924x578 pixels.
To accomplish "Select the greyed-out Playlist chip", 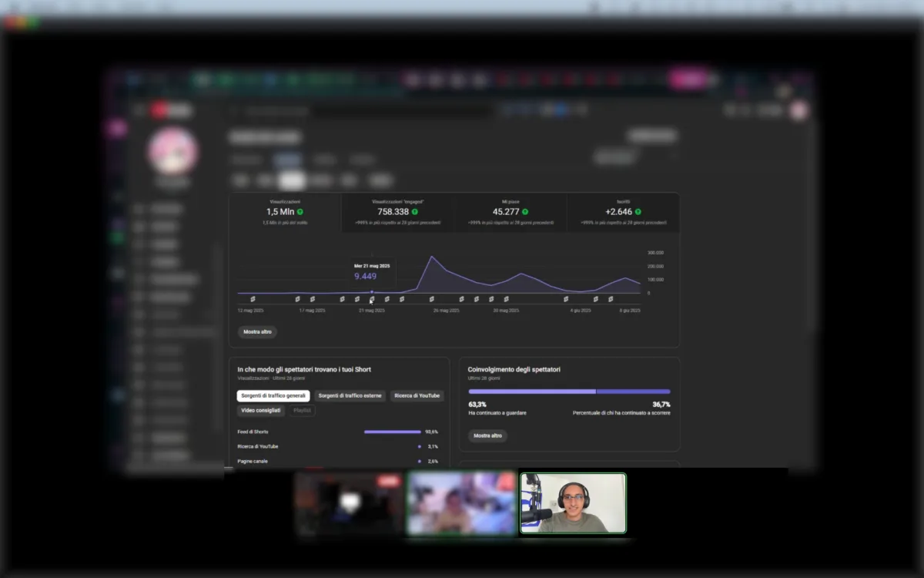I will point(302,411).
